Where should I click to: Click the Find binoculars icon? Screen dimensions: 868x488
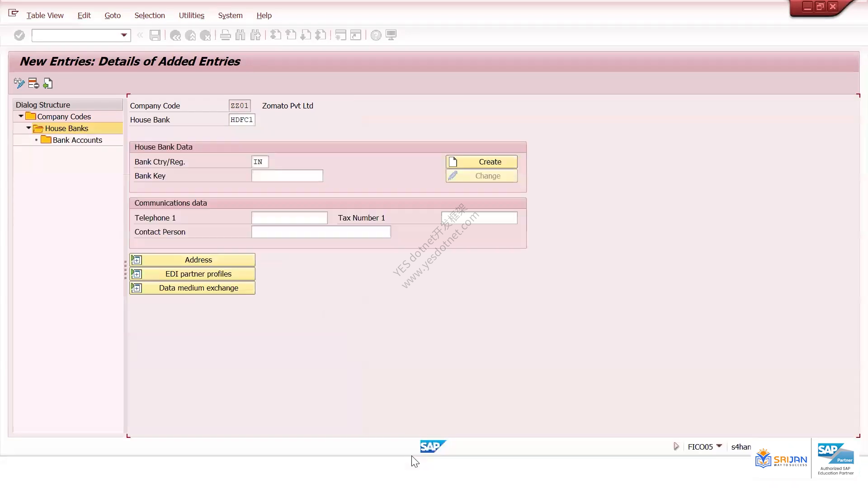pyautogui.click(x=241, y=35)
